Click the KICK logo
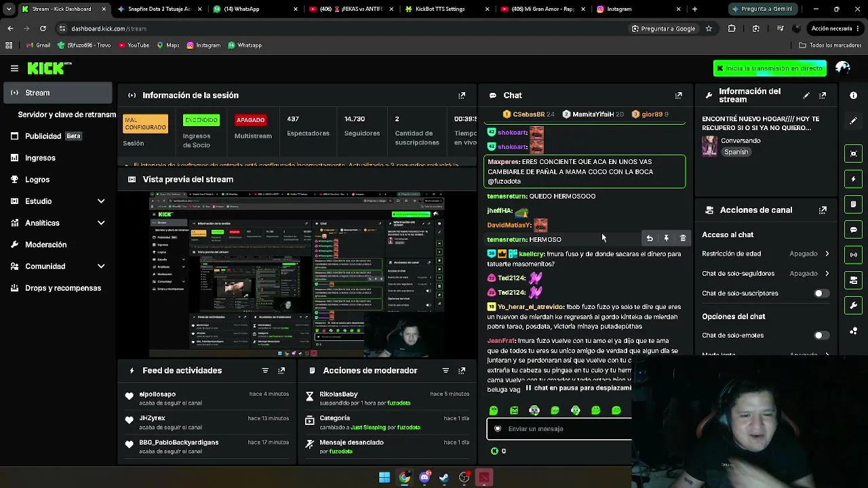This screenshot has width=868, height=488. point(50,68)
